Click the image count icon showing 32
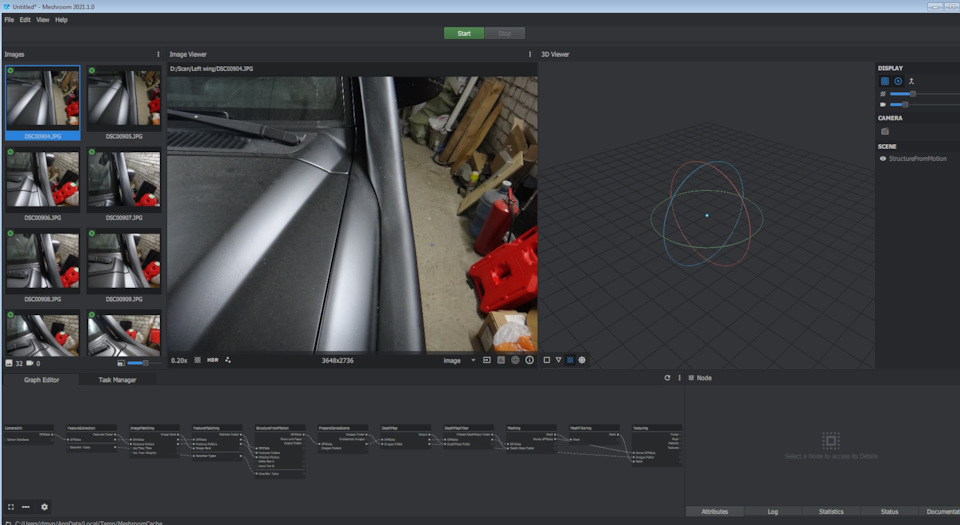 point(9,363)
